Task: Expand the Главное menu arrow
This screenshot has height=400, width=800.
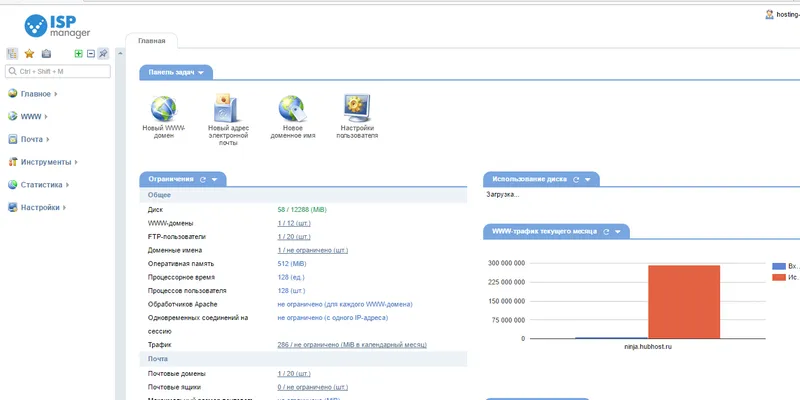Action: pos(56,94)
